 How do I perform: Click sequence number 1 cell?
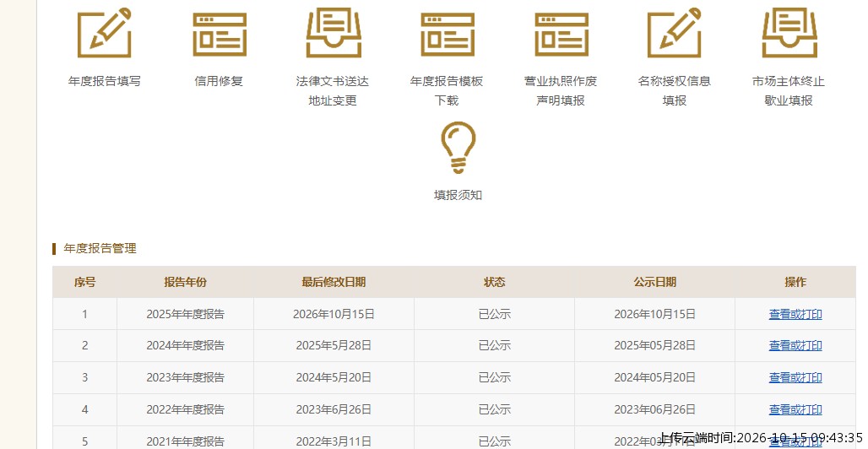tap(84, 315)
